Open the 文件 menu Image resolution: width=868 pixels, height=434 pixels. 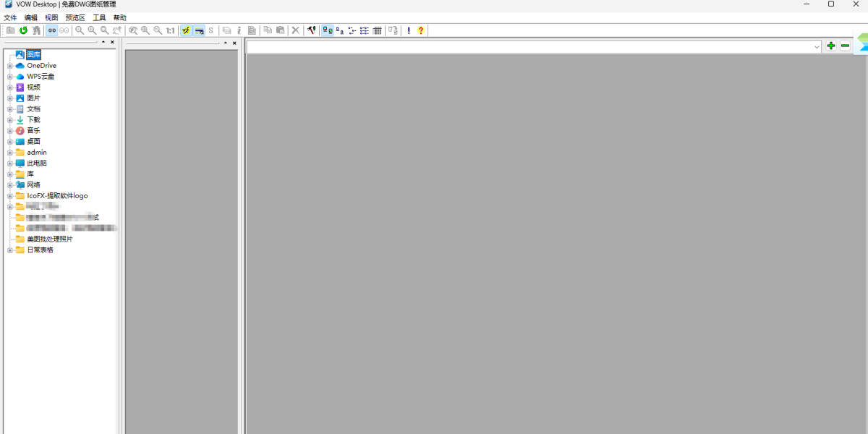coord(10,17)
